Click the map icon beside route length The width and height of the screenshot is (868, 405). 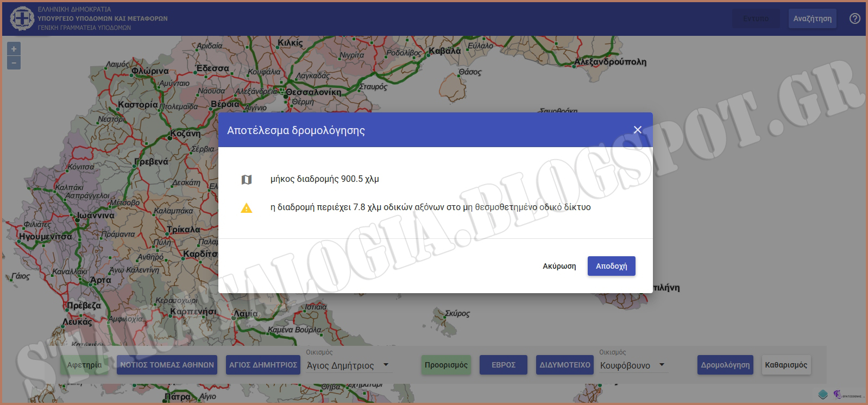[247, 180]
